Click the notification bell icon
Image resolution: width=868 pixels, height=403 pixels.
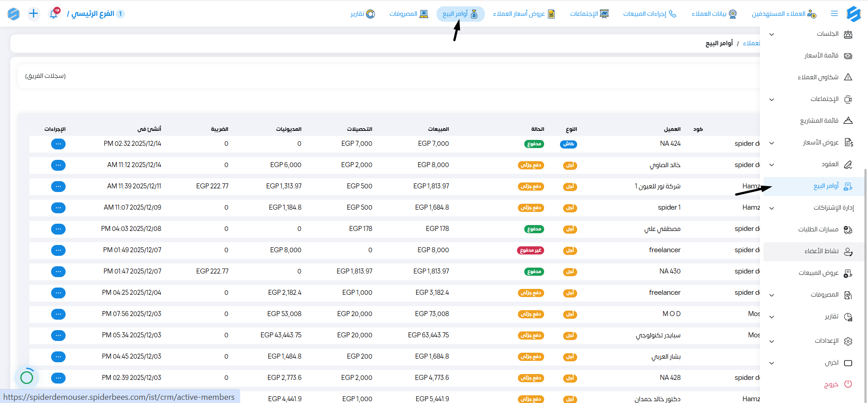tap(54, 14)
